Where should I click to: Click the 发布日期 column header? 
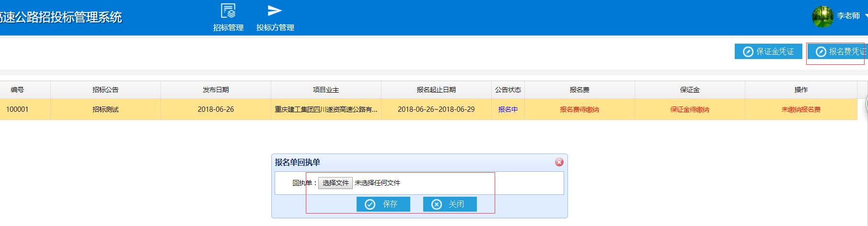click(x=216, y=90)
